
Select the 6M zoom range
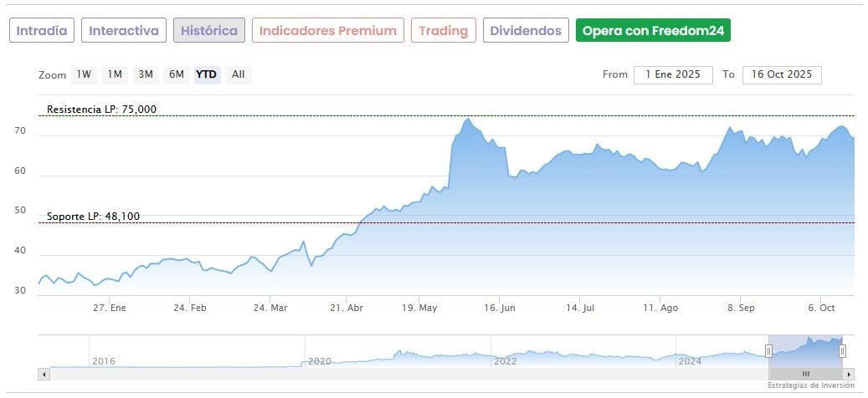(x=176, y=74)
